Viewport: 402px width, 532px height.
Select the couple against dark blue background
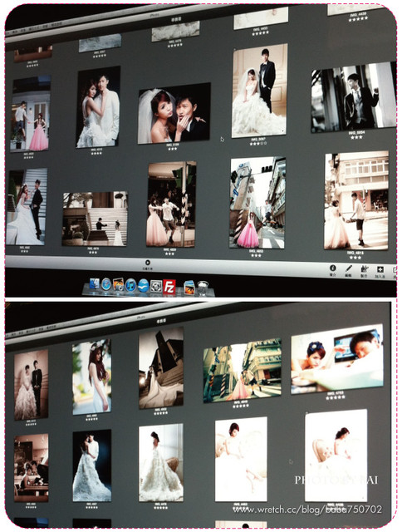coord(92,465)
